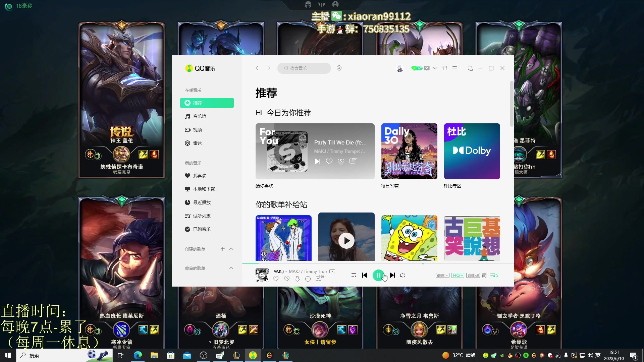Show lyrics with the 词 button
The height and width of the screenshot is (362, 644).
coord(484,276)
